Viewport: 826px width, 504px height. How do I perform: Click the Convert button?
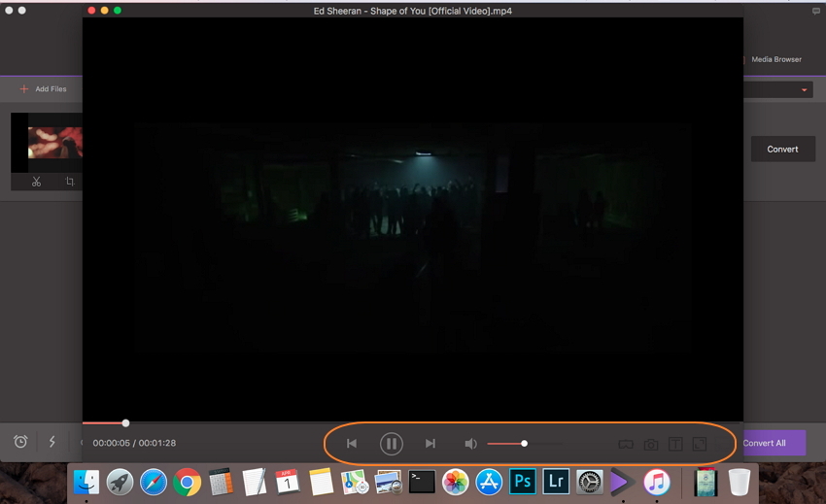pos(783,149)
